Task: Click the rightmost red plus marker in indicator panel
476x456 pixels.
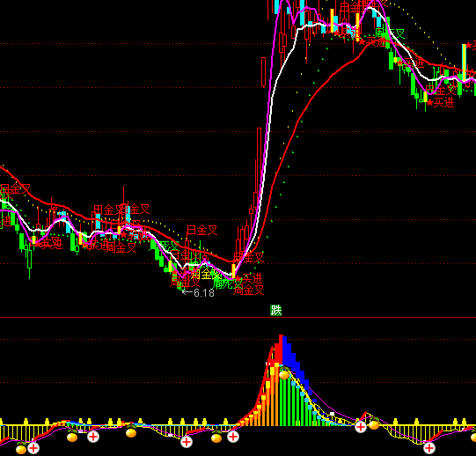Action: 429,448
